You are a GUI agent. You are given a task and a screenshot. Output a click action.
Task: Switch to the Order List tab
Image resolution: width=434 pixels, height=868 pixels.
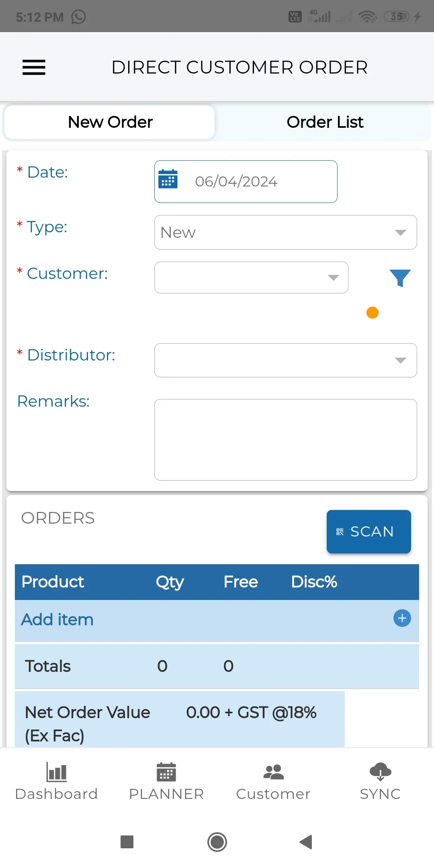(x=325, y=122)
